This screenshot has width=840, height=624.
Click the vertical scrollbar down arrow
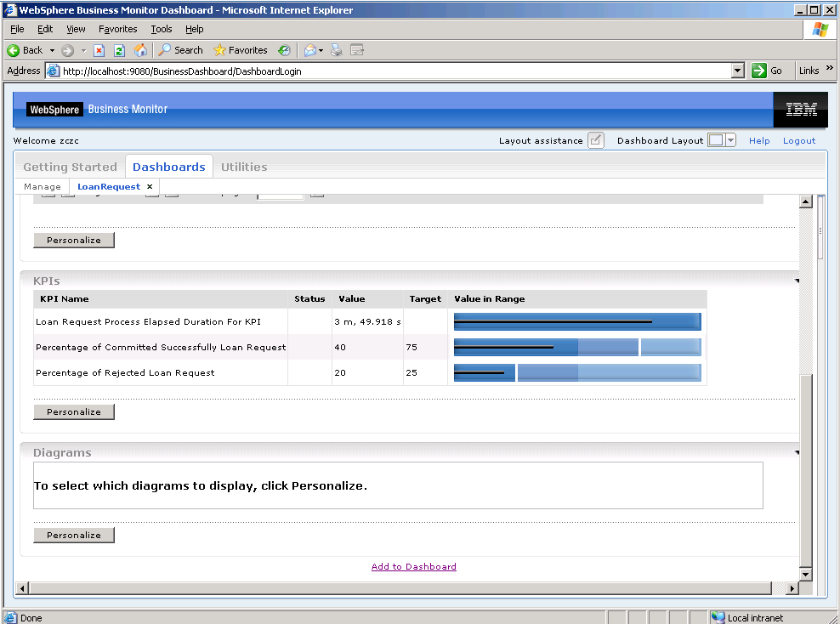(x=806, y=574)
